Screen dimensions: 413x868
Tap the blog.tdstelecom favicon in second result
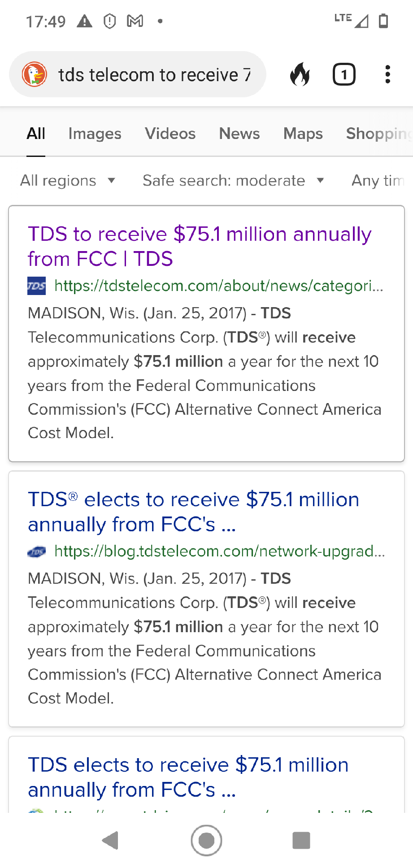pos(36,551)
